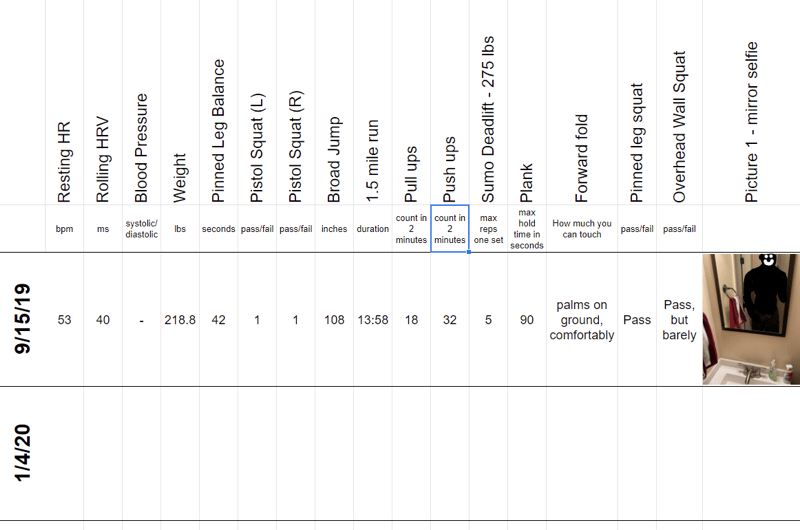Viewport: 800px width, 530px height.
Task: Click the mirror selfie thumbnail image
Action: click(751, 319)
